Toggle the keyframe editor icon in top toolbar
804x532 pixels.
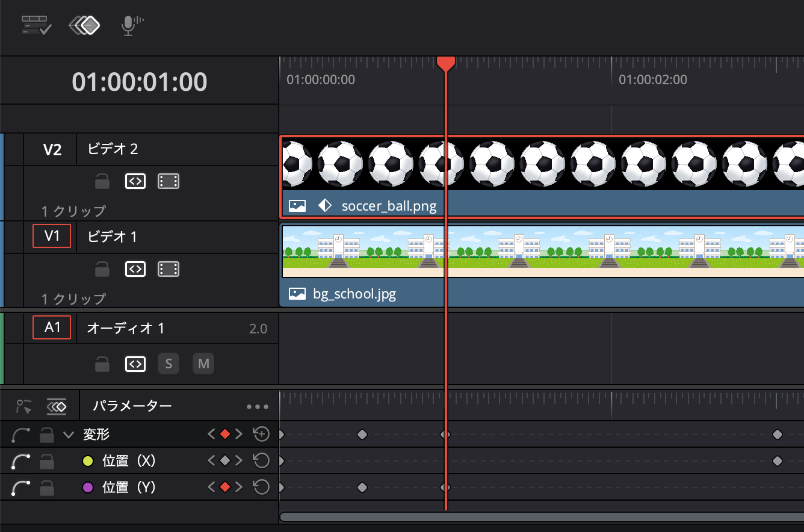[84, 25]
